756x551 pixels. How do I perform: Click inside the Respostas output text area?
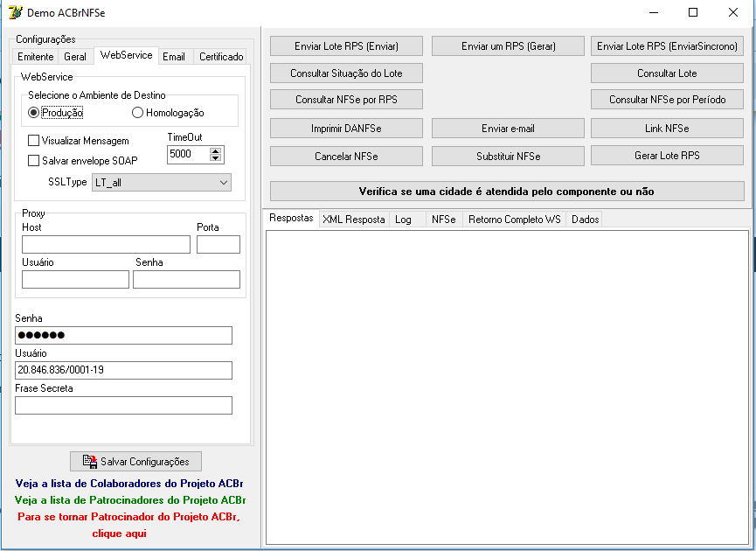[507, 387]
